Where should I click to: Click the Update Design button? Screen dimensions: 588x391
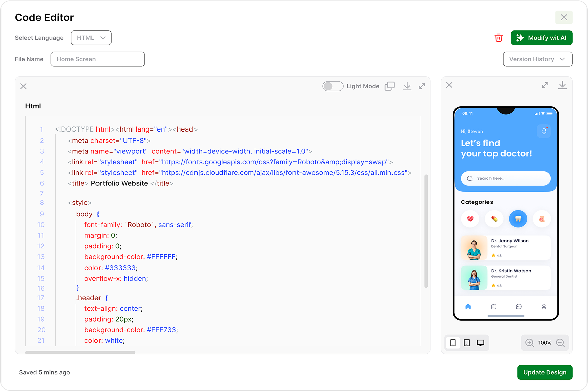click(545, 372)
